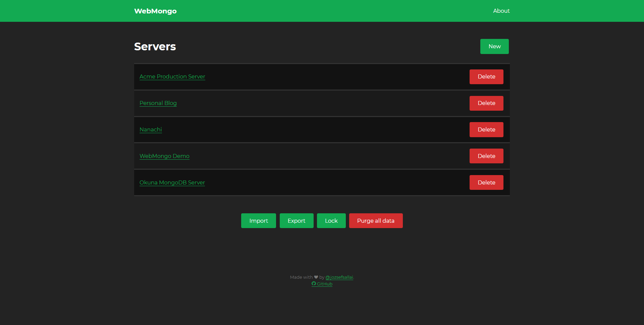Screen dimensions: 644x325
Task: Delete the Personal Blog server
Action: click(x=486, y=103)
